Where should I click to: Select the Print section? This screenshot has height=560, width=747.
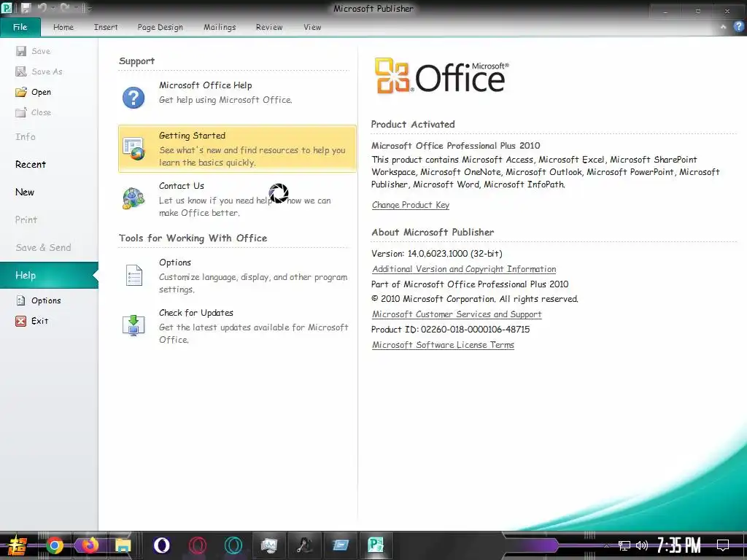(26, 219)
